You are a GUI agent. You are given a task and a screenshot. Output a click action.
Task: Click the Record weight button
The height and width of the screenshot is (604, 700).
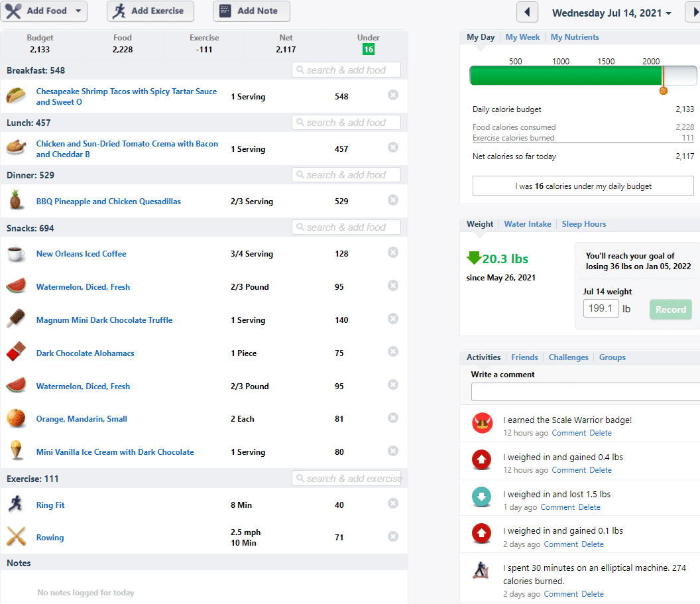pyautogui.click(x=671, y=310)
